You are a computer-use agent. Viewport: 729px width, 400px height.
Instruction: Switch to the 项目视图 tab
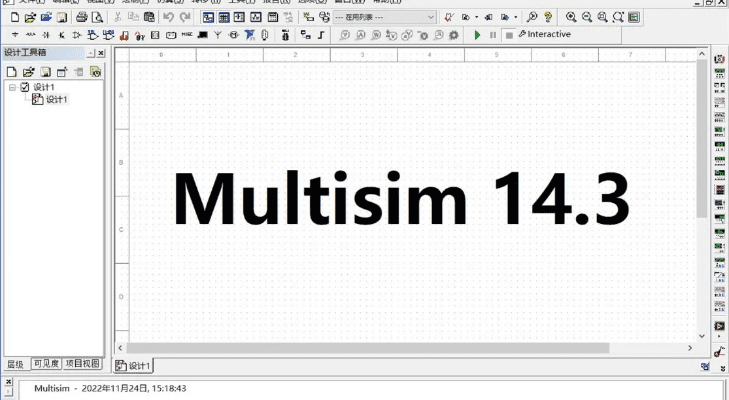tap(83, 363)
